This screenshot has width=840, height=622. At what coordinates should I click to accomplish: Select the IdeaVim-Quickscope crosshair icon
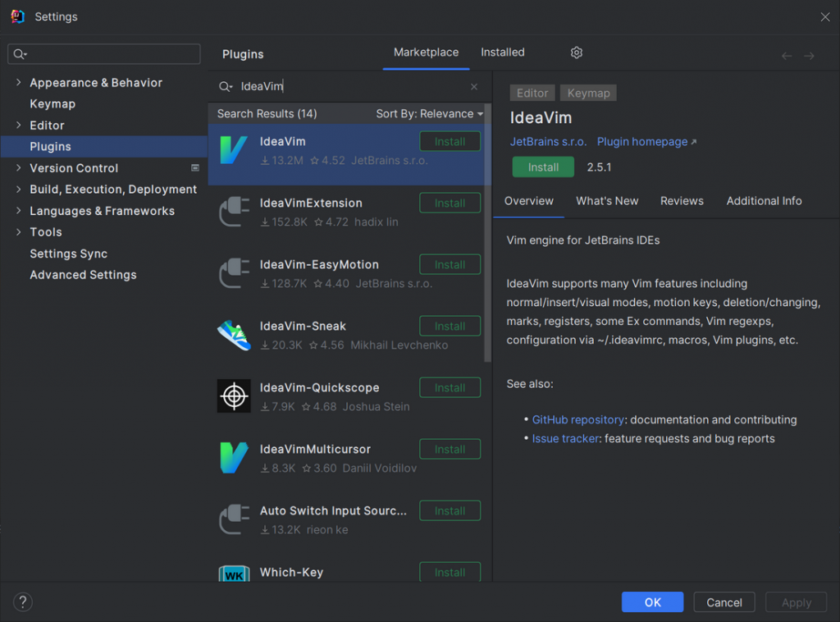(234, 396)
